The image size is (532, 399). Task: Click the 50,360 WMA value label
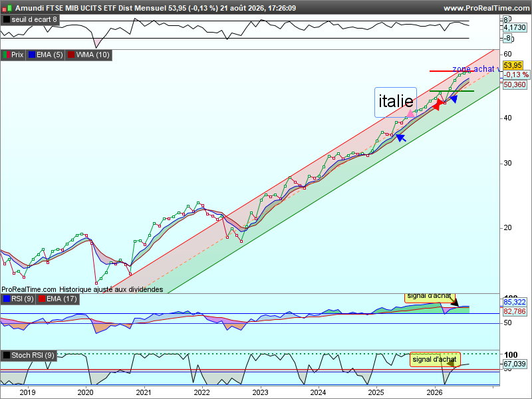coord(514,84)
